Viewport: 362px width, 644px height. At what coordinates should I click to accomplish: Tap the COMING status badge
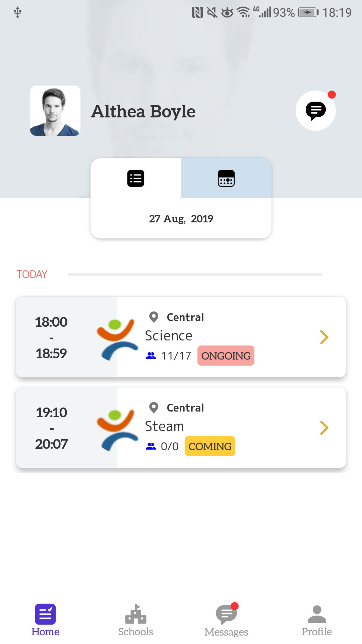(210, 446)
